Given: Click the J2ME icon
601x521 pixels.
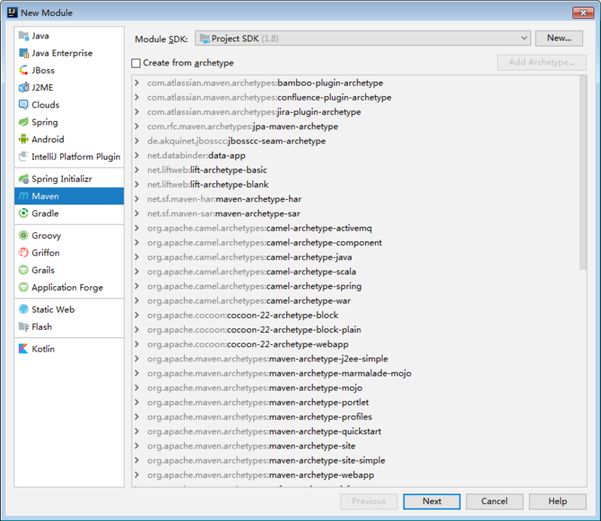Looking at the screenshot, I should click(x=23, y=87).
